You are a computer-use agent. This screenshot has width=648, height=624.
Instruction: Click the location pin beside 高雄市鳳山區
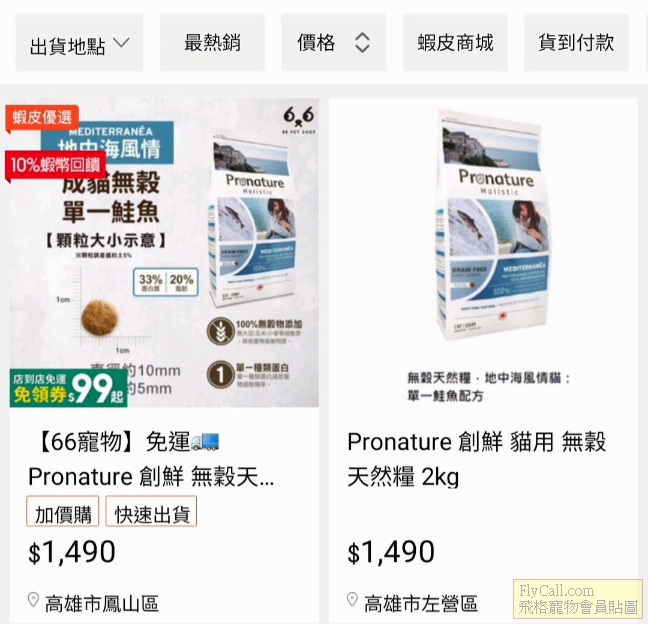(33, 600)
